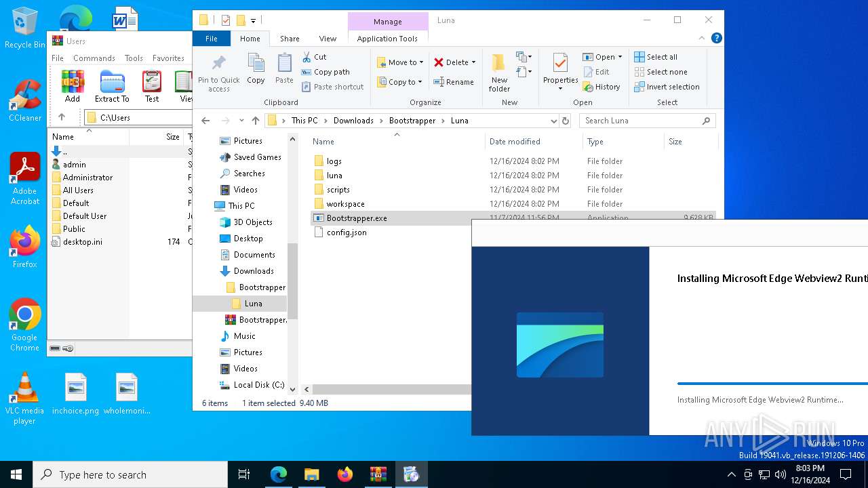868x488 pixels.
Task: Click the Copy ribbon icon
Action: 256,69
